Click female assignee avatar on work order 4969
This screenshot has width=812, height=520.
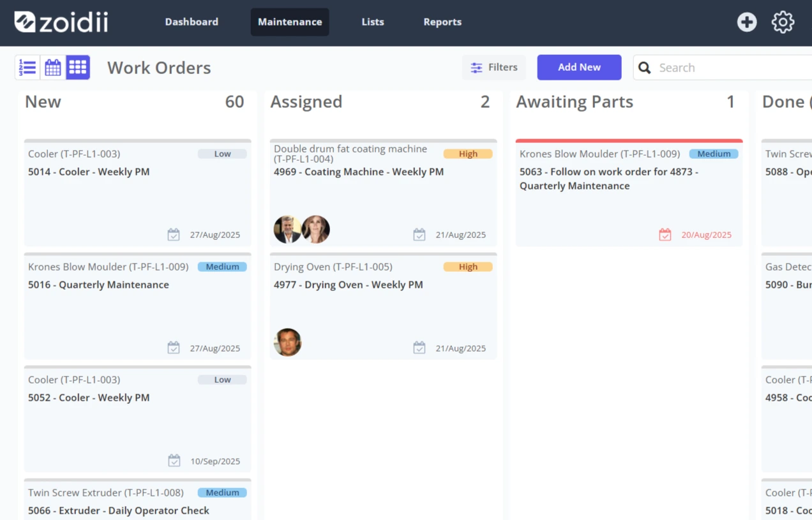[x=316, y=230]
